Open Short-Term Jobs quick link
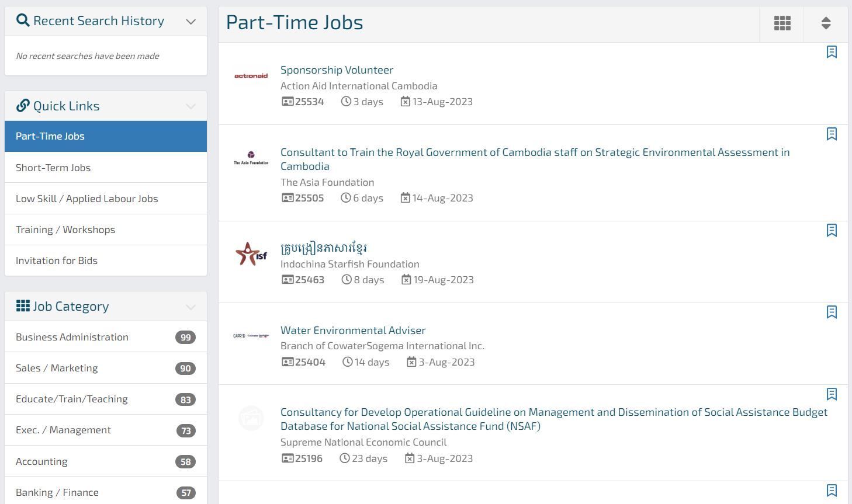Screen dimensions: 852x504 tap(53, 168)
